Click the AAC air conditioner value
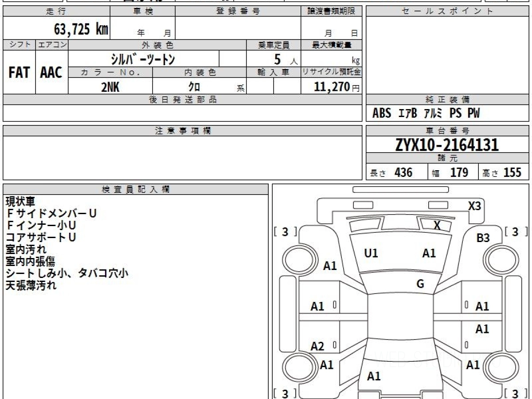 point(51,73)
